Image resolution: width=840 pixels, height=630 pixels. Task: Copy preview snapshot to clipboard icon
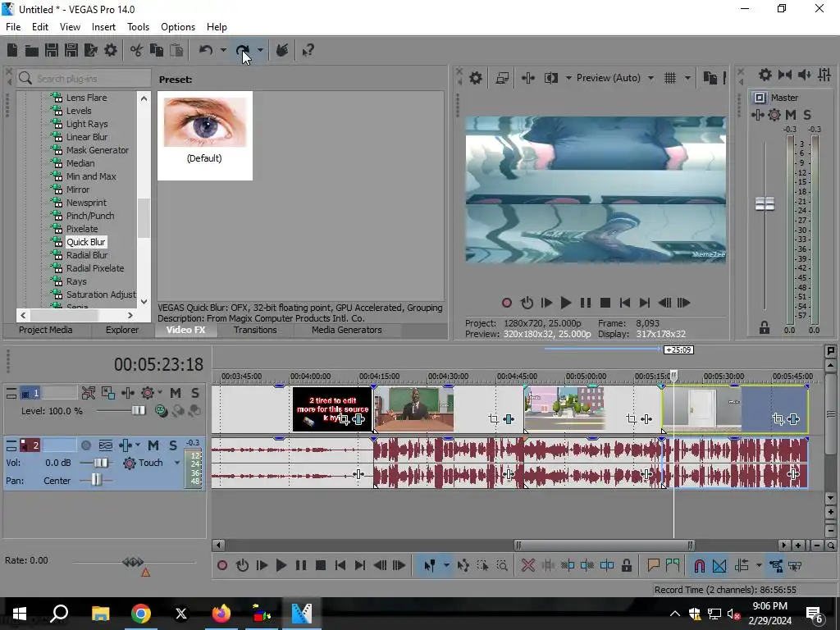(x=710, y=78)
